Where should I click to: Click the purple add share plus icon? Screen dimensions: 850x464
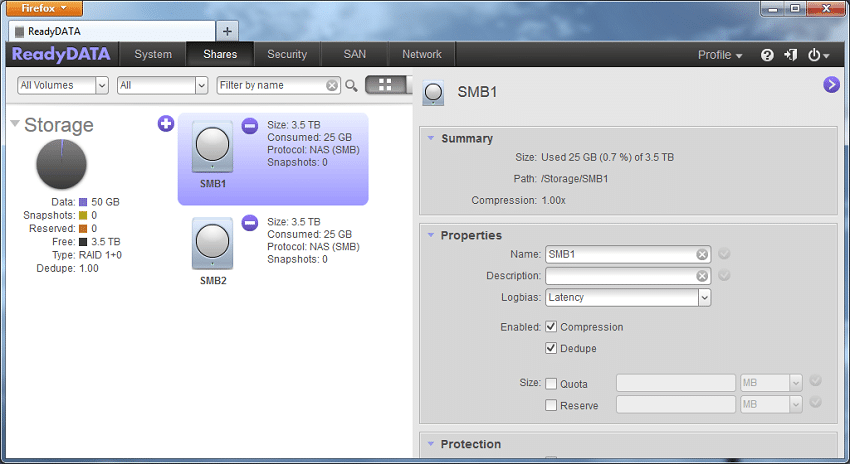(x=166, y=124)
